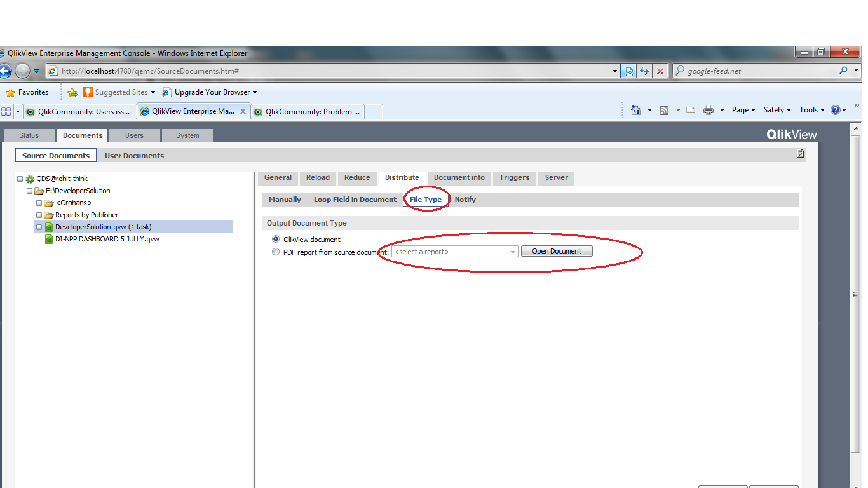The height and width of the screenshot is (488, 868).
Task: Open the Reload tab
Action: (318, 178)
